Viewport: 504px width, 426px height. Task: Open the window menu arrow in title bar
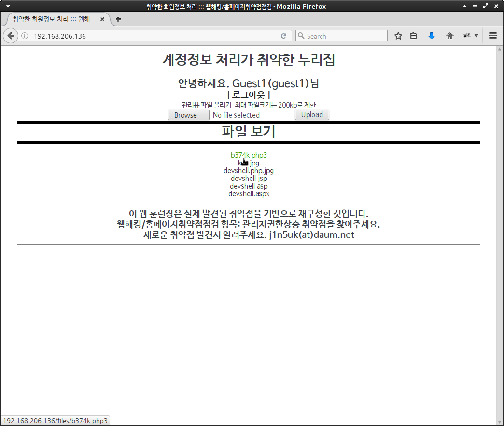pyautogui.click(x=8, y=6)
